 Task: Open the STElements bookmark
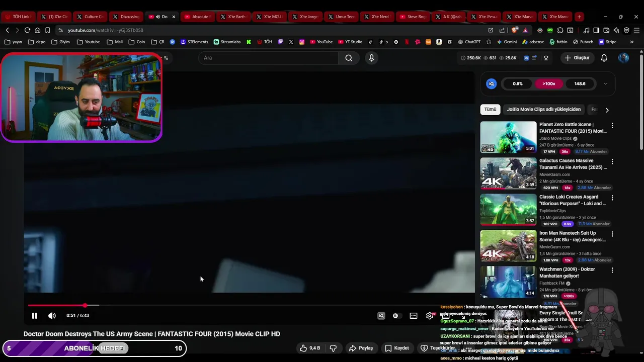[194, 42]
